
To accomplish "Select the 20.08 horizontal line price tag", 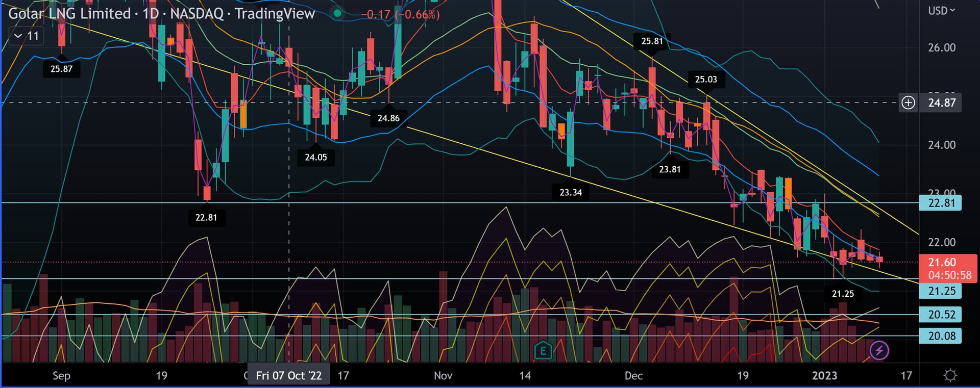I will (x=941, y=336).
